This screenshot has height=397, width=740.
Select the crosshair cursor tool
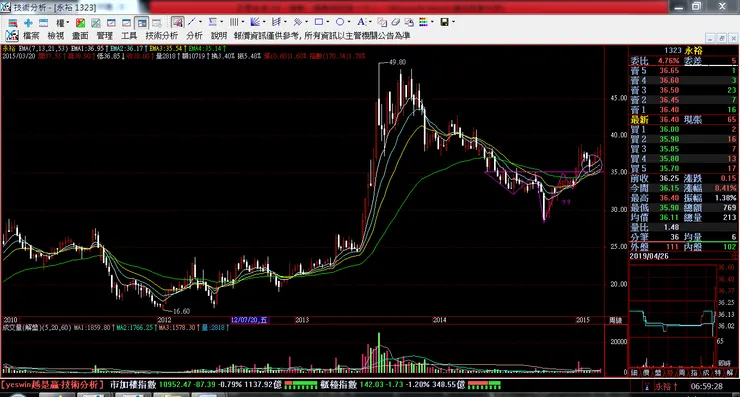[28, 23]
